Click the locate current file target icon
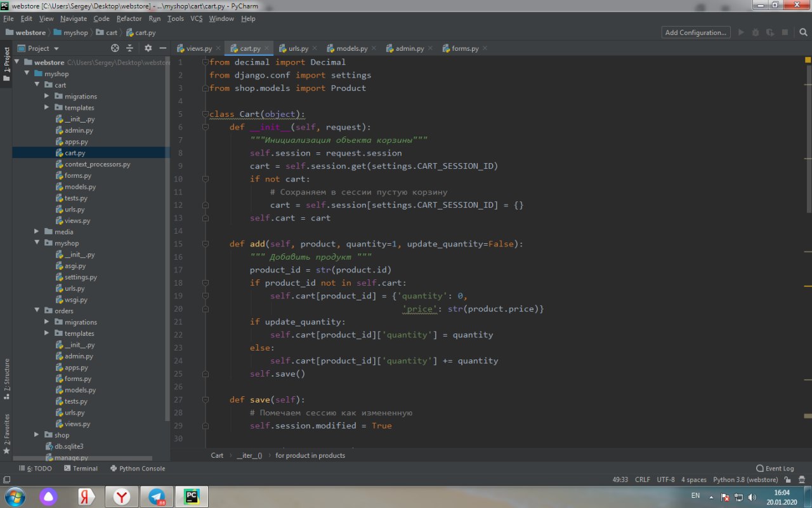The width and height of the screenshot is (812, 508). (115, 48)
